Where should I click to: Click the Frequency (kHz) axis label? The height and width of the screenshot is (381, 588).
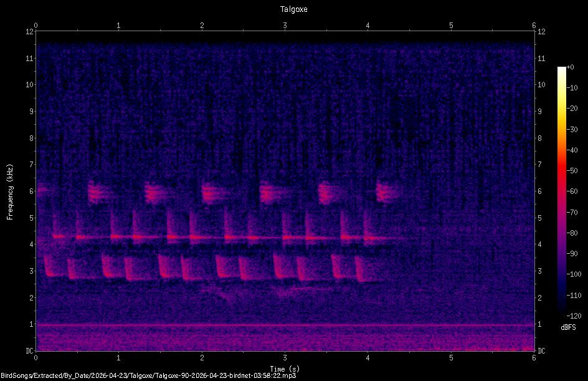(10, 191)
